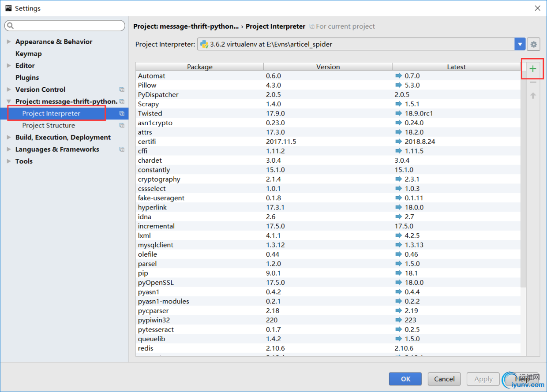
Task: Select the pyOpenSSL package row
Action: coord(328,282)
